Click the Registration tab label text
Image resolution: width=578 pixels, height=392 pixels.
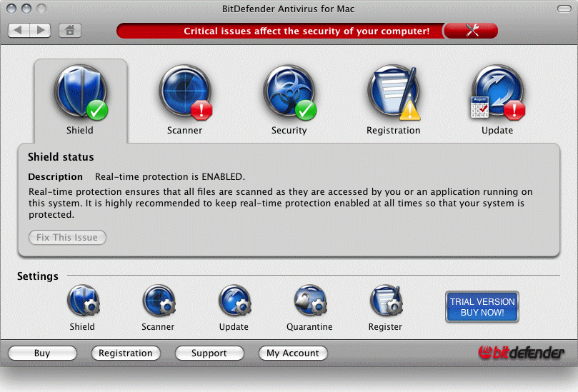(x=394, y=131)
